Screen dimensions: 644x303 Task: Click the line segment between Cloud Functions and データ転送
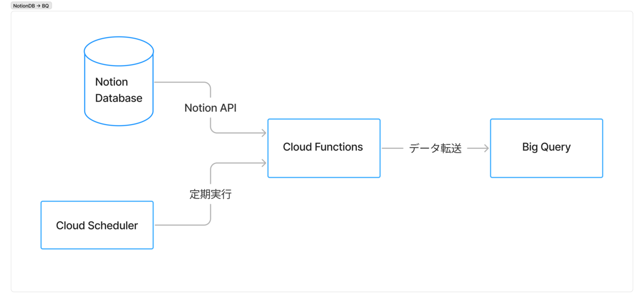click(392, 148)
